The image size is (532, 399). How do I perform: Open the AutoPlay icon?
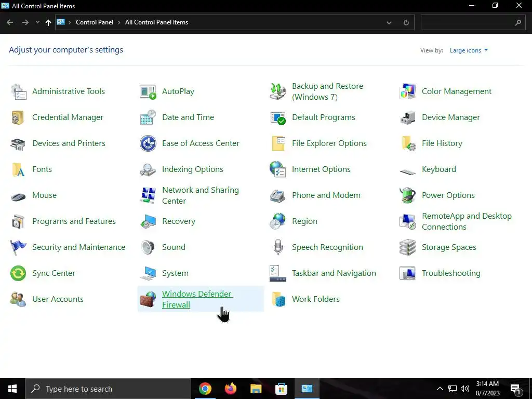click(x=148, y=91)
